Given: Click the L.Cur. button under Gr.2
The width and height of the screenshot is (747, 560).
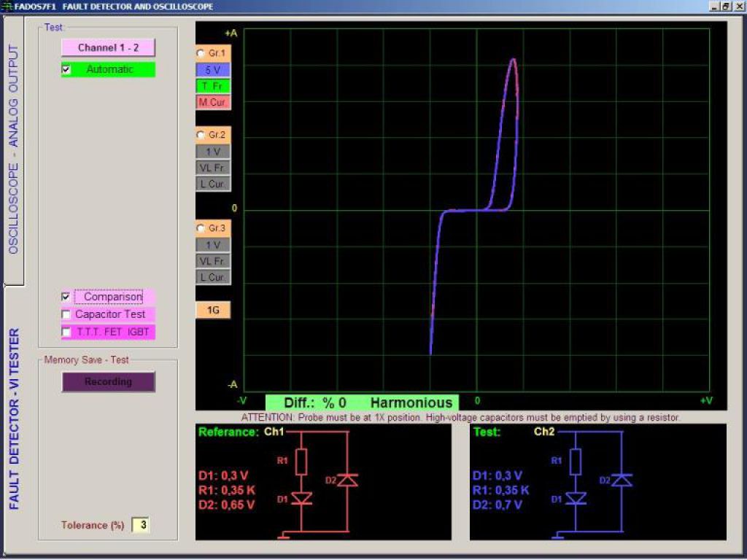Looking at the screenshot, I should coord(213,184).
